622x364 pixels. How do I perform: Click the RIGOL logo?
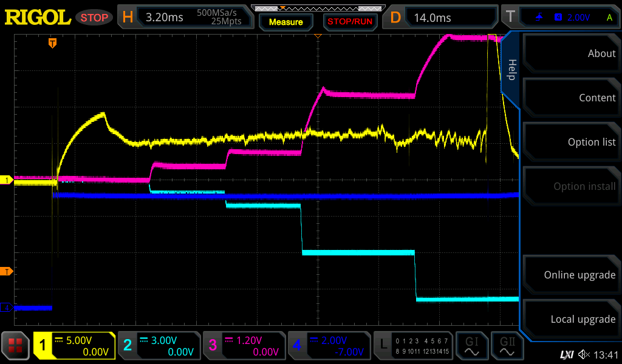[x=38, y=18]
